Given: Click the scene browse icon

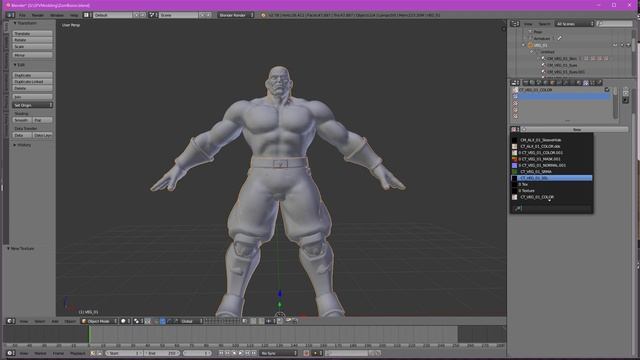Looking at the screenshot, I should pyautogui.click(x=153, y=15).
